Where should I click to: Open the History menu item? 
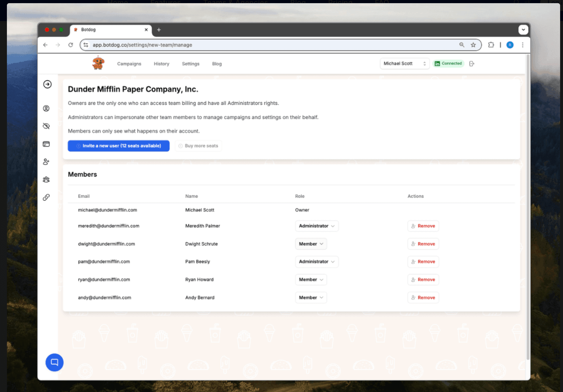pos(161,64)
